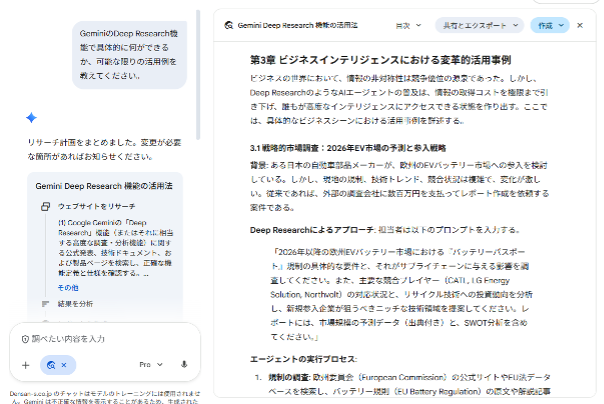Click the Deep Research icon in panel header
Viewport: 604px width, 404px height.
tap(229, 25)
